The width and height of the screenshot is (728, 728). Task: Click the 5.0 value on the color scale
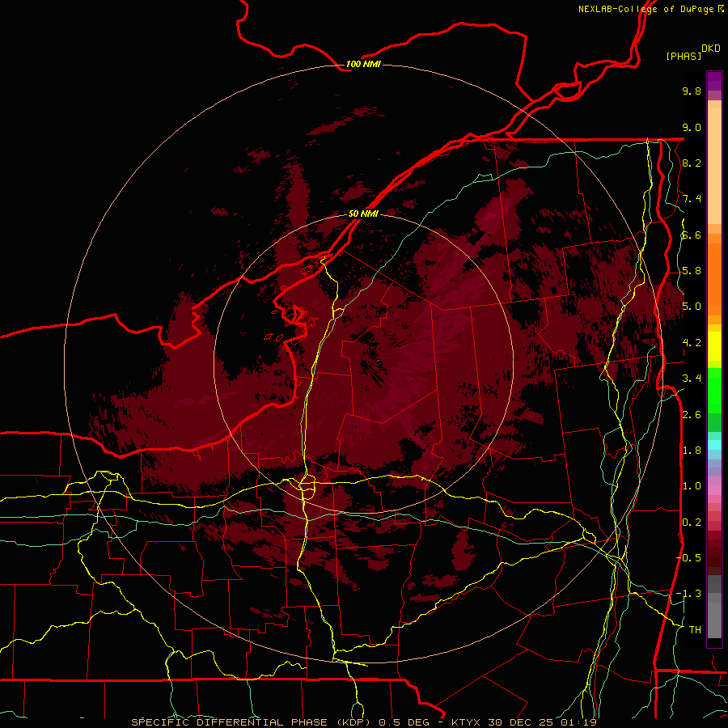point(692,307)
